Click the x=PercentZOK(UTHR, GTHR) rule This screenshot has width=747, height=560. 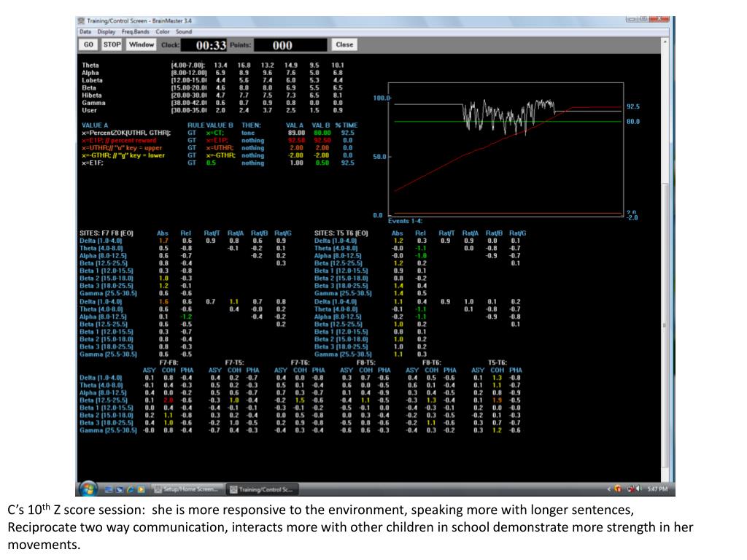(126, 133)
